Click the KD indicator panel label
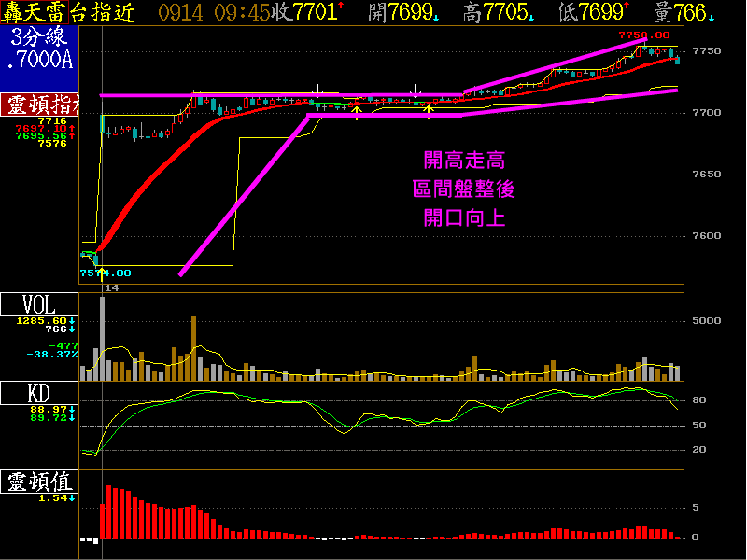This screenshot has height=560, width=747. 27,393
